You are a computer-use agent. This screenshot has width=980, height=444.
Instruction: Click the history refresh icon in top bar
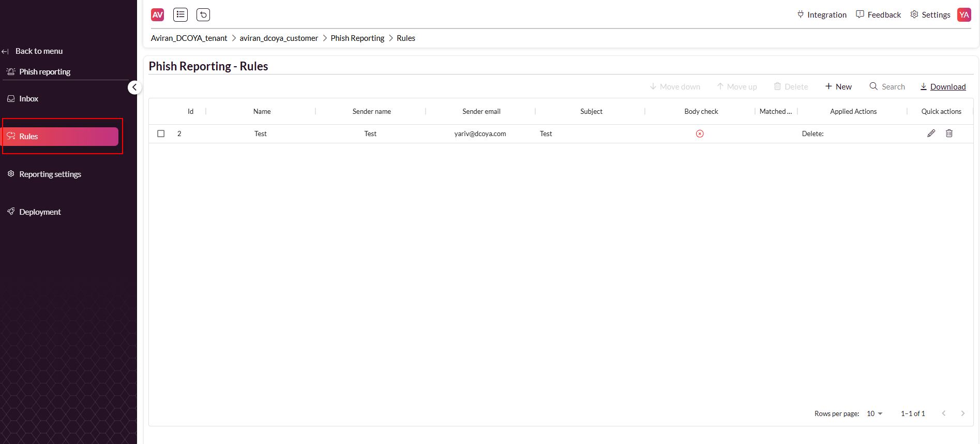[203, 15]
